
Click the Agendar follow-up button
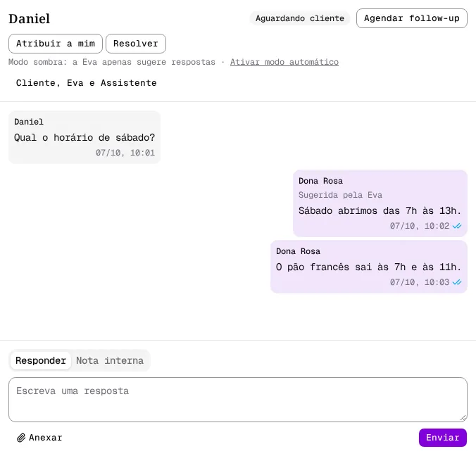coord(412,18)
